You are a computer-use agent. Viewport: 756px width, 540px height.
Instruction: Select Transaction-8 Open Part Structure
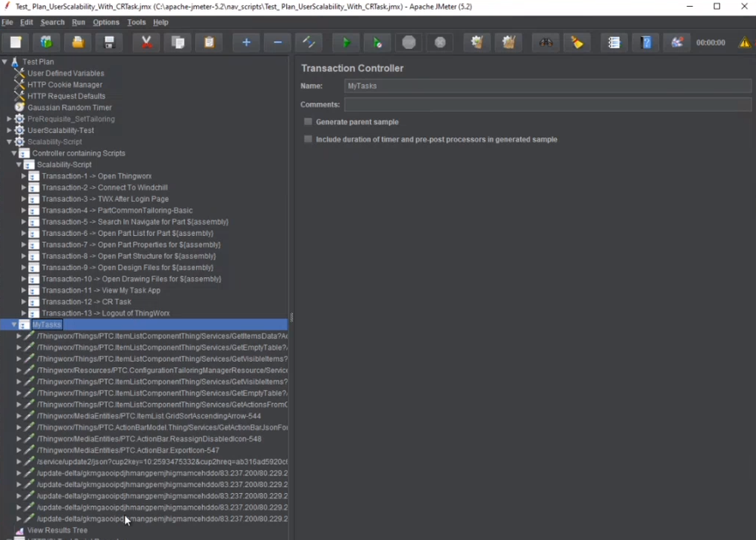click(x=129, y=256)
